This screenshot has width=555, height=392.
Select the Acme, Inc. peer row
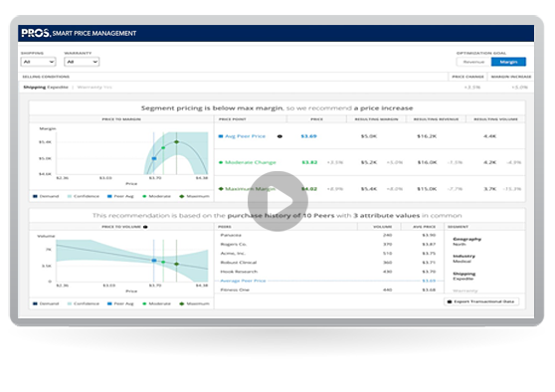coord(328,254)
